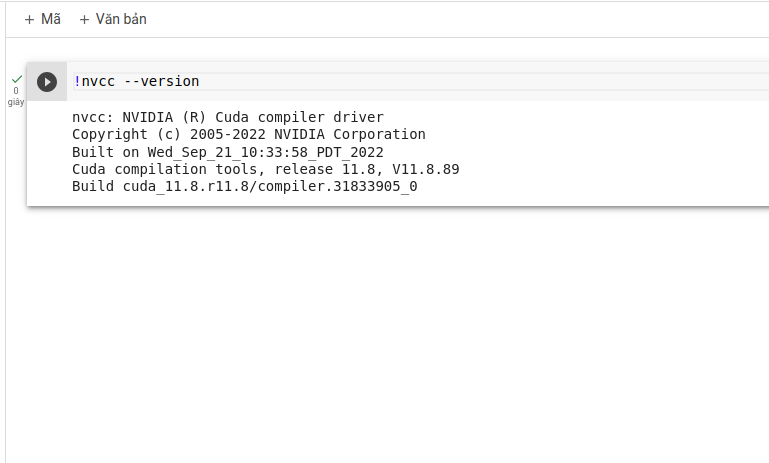769x463 pixels.
Task: Add a new code cell with + Mã
Action: pos(42,19)
